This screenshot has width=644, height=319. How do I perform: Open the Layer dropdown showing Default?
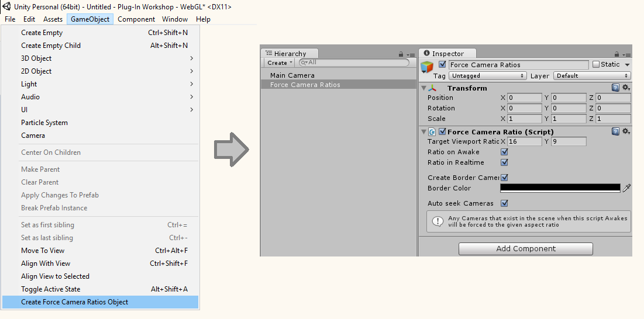(x=592, y=76)
